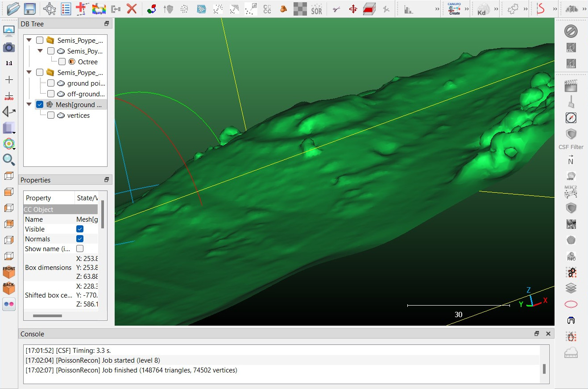Close the Console panel
This screenshot has height=389, width=588.
click(x=548, y=334)
